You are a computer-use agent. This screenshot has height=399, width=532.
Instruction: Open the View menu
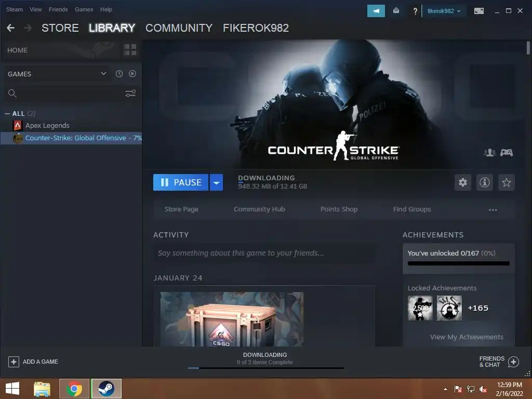pyautogui.click(x=36, y=9)
